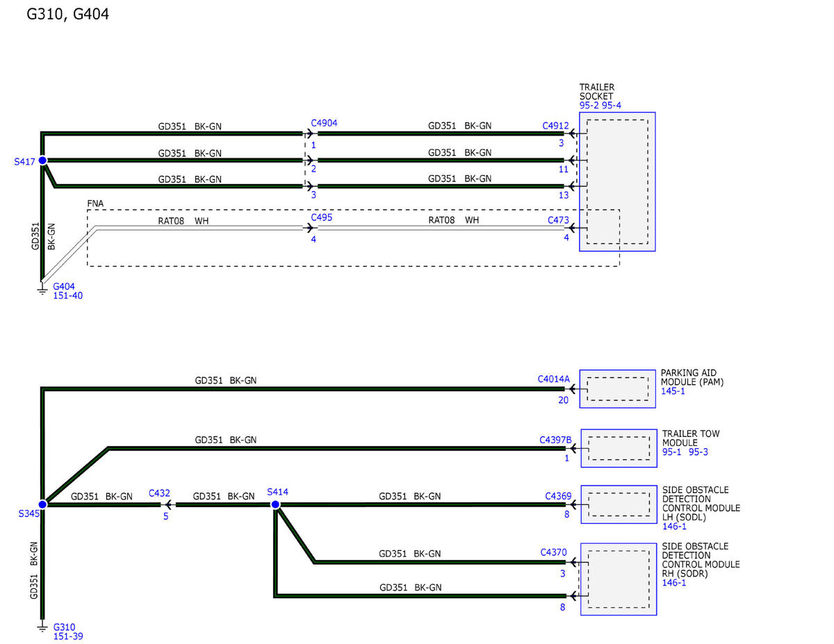Jump to page reference 151-39
This screenshot has height=644, width=834.
pyautogui.click(x=67, y=636)
